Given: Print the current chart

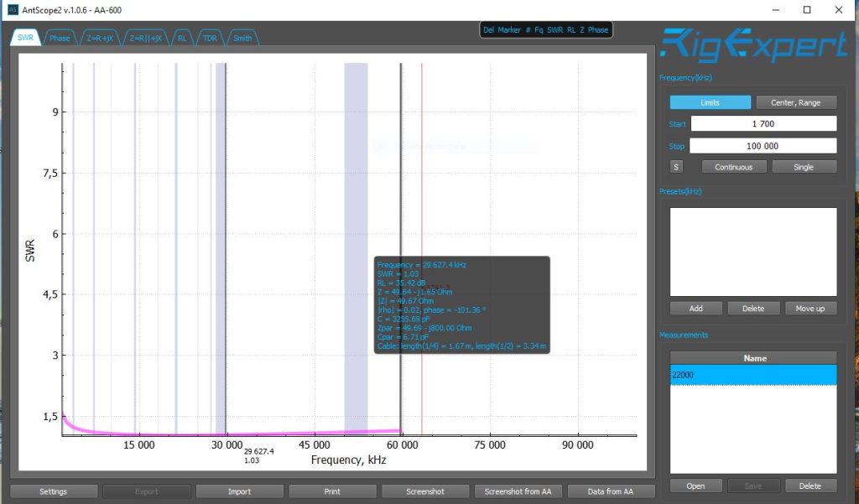Looking at the screenshot, I should (x=332, y=491).
